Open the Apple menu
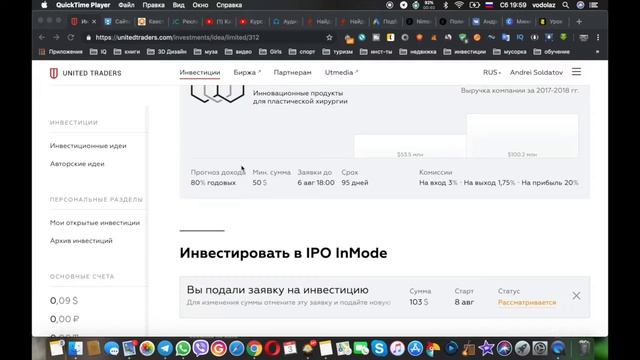Viewport: 640px width, 360px height. (x=44, y=5)
